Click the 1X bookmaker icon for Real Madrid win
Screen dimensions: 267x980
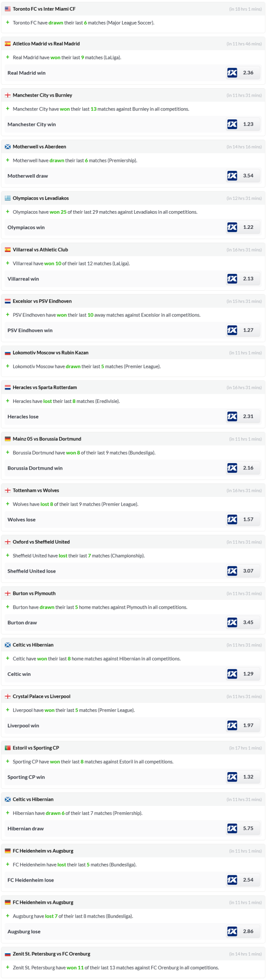click(232, 73)
